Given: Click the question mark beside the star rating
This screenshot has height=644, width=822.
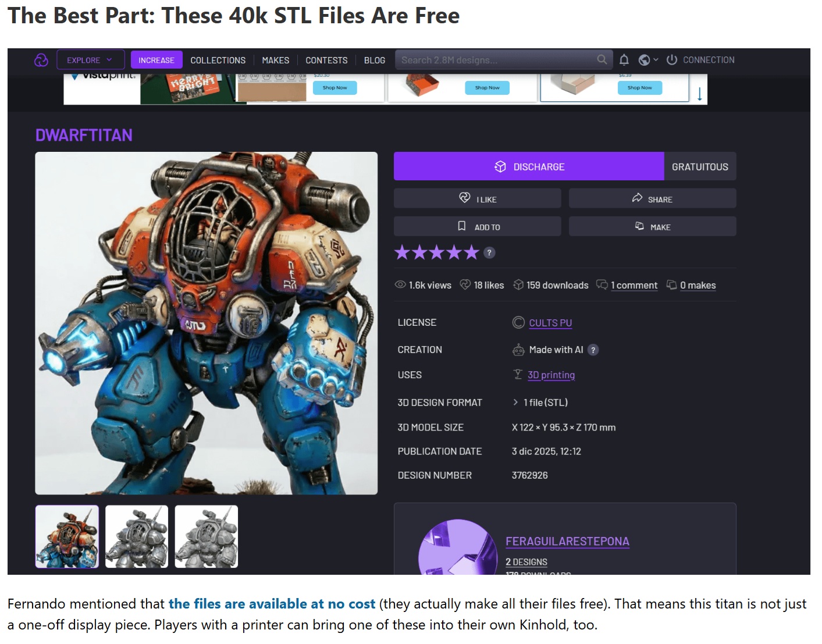Looking at the screenshot, I should pyautogui.click(x=490, y=252).
